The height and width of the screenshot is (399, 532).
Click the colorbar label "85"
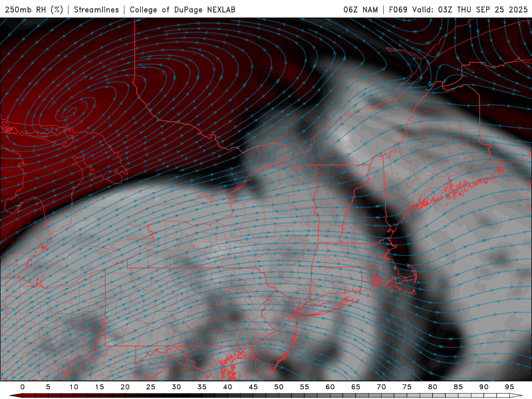[x=458, y=387]
